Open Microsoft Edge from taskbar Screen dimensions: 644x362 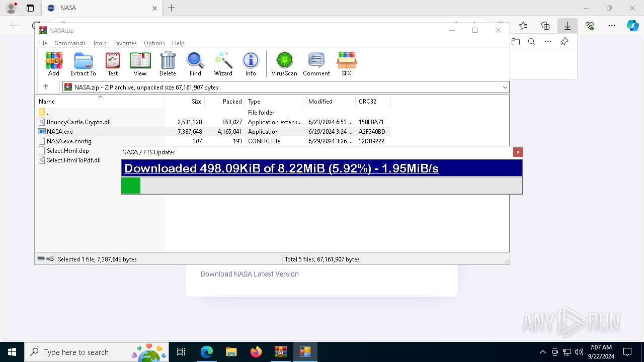point(207,352)
